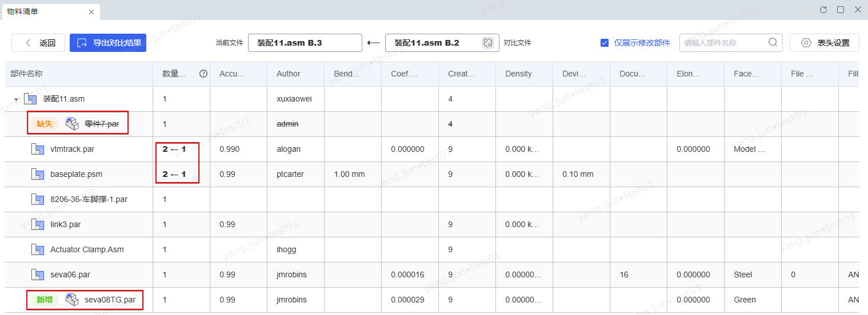Viewport: 868px width, 315px height.
Task: Click the 导出对比结果 button
Action: [108, 43]
